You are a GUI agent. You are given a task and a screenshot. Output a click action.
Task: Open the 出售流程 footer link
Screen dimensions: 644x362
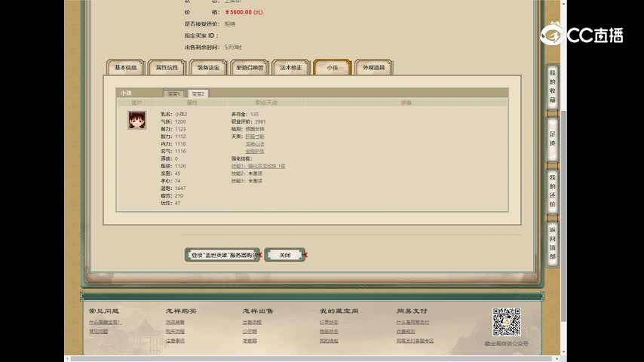point(251,322)
